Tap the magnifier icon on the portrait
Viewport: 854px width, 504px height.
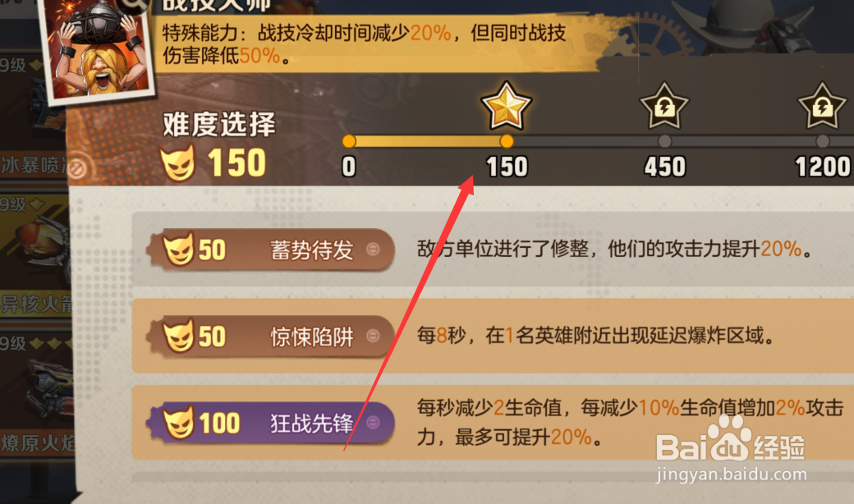pos(134,6)
